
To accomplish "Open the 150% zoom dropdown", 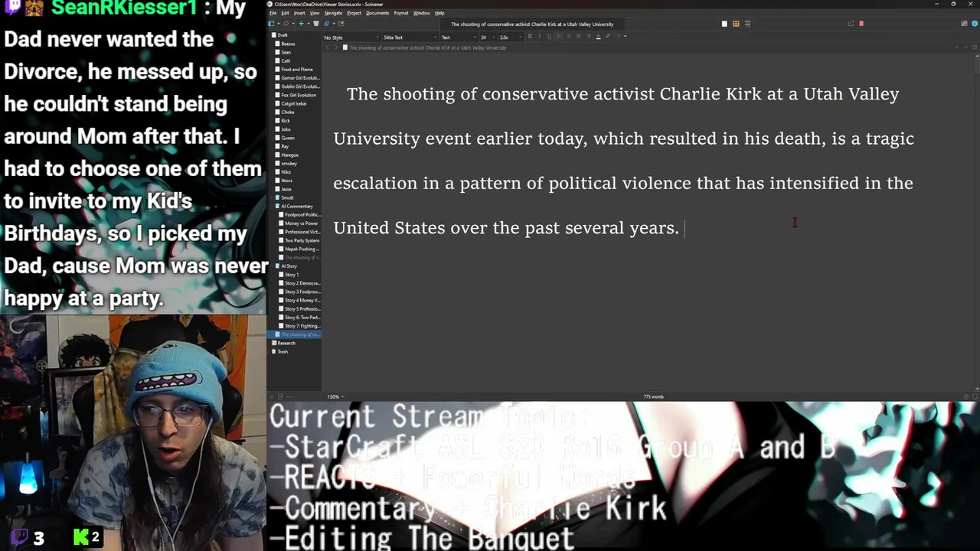I will point(336,396).
